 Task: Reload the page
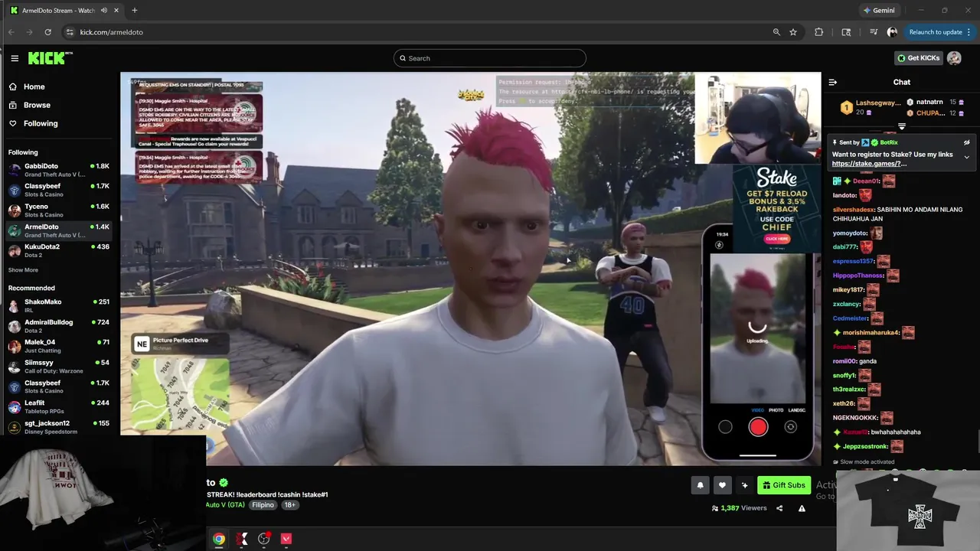pyautogui.click(x=47, y=32)
